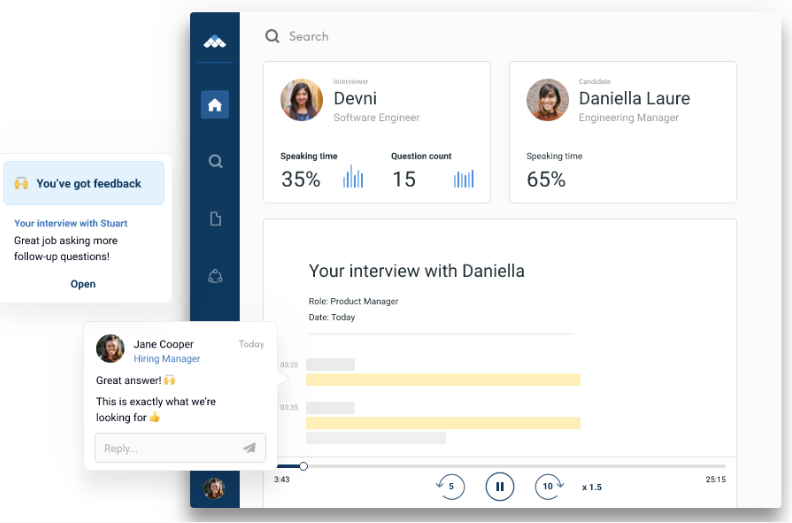
Task: Skip forward 10 seconds
Action: pyautogui.click(x=549, y=486)
